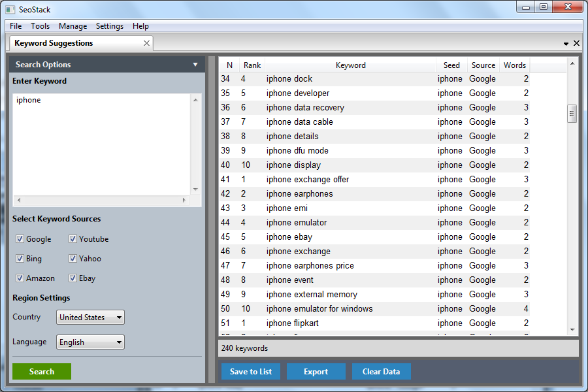Select the 'iphone details' row

374,136
